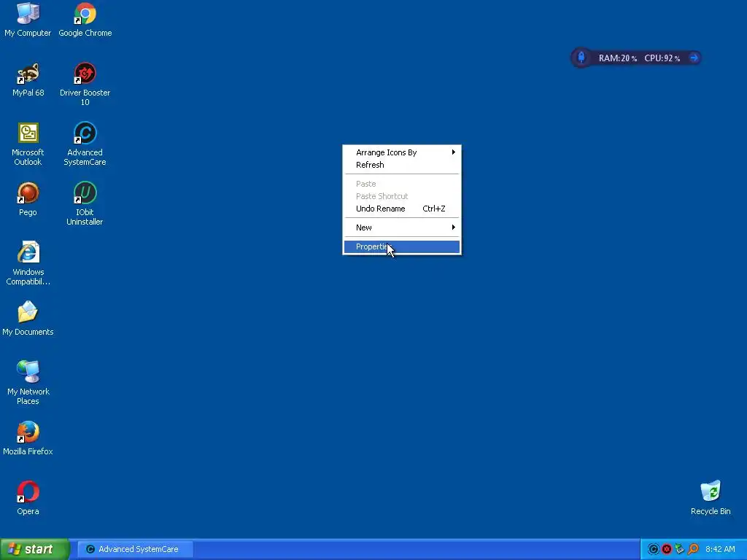Select the MyPal 68 desktop shortcut
Image resolution: width=747 pixels, height=560 pixels.
pyautogui.click(x=28, y=79)
